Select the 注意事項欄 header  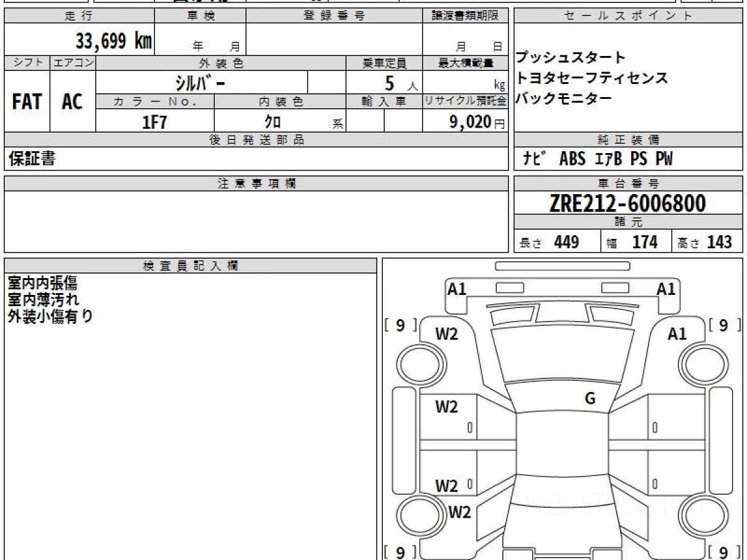pyautogui.click(x=256, y=184)
